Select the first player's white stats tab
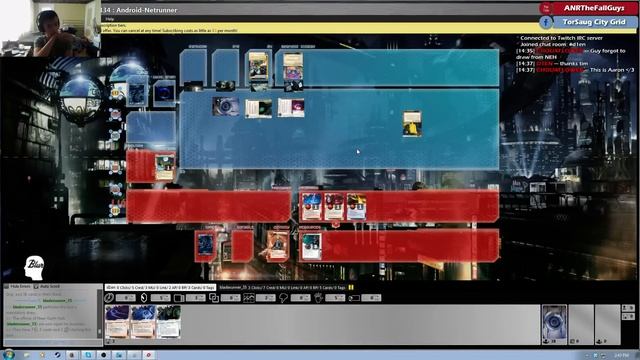 tap(160, 288)
